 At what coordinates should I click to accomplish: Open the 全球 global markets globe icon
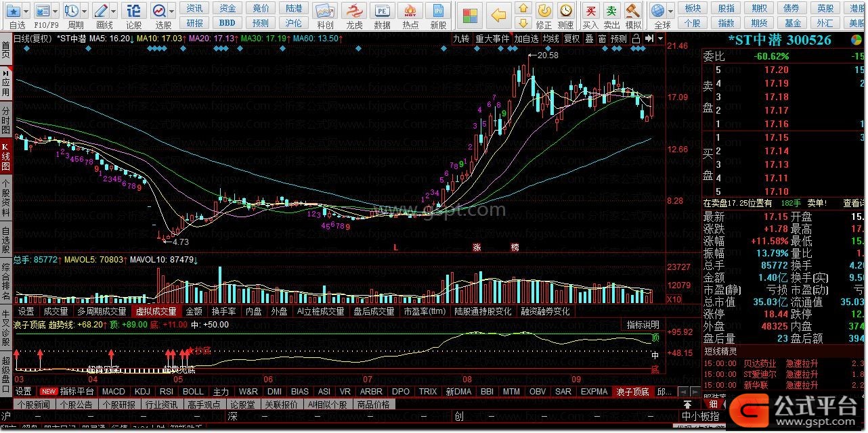658,11
